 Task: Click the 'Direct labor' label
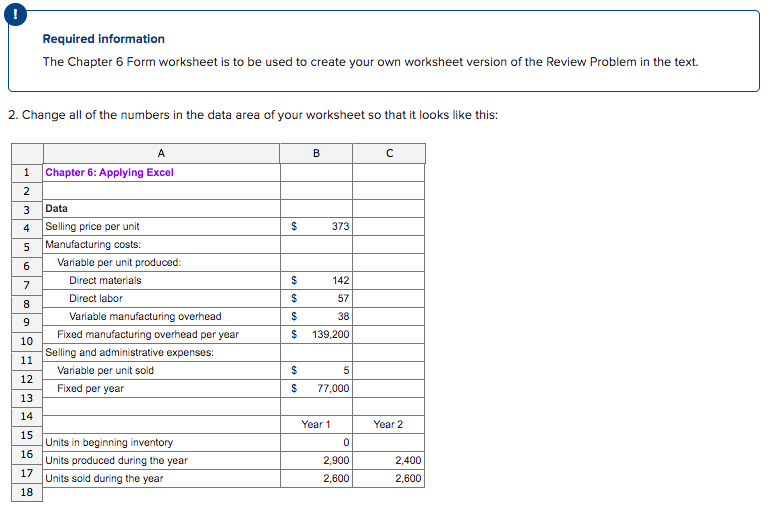(x=96, y=298)
